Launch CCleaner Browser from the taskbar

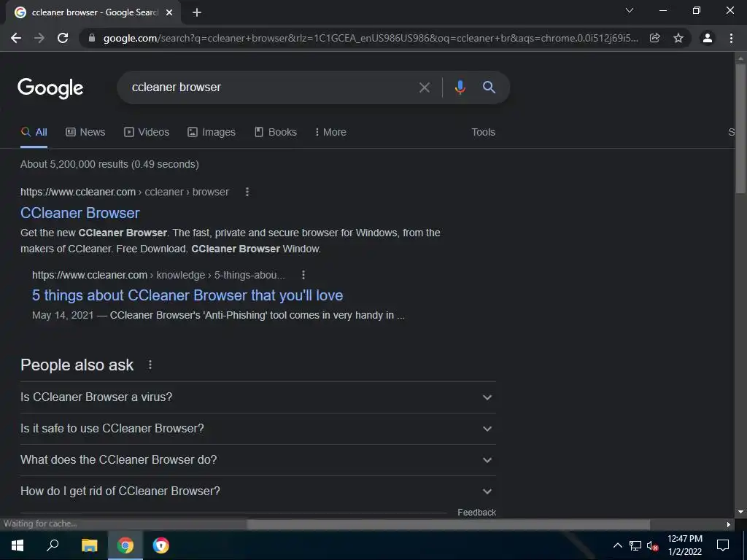[161, 545]
